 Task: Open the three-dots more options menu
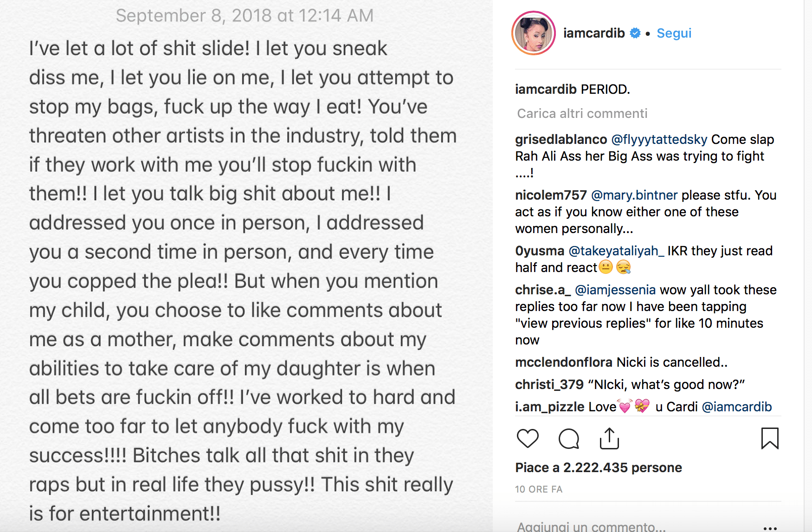coord(770,528)
